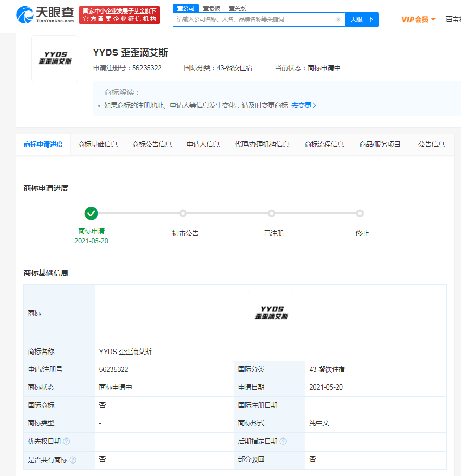Click the 终止 progress circle

click(x=360, y=214)
